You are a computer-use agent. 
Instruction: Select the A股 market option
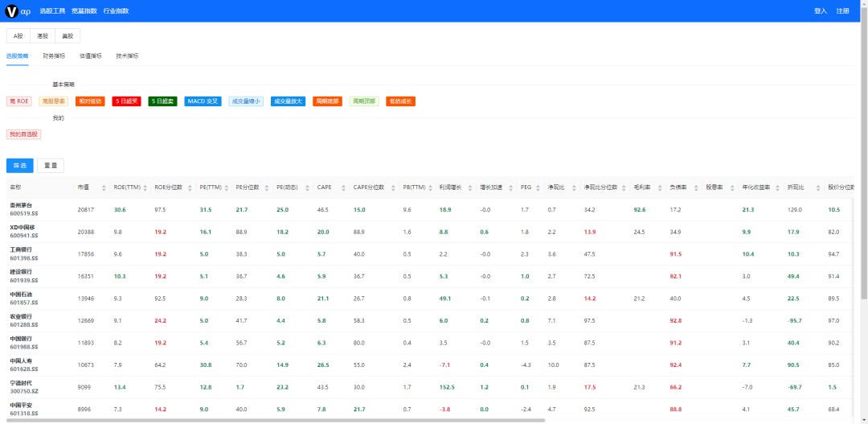(x=18, y=36)
